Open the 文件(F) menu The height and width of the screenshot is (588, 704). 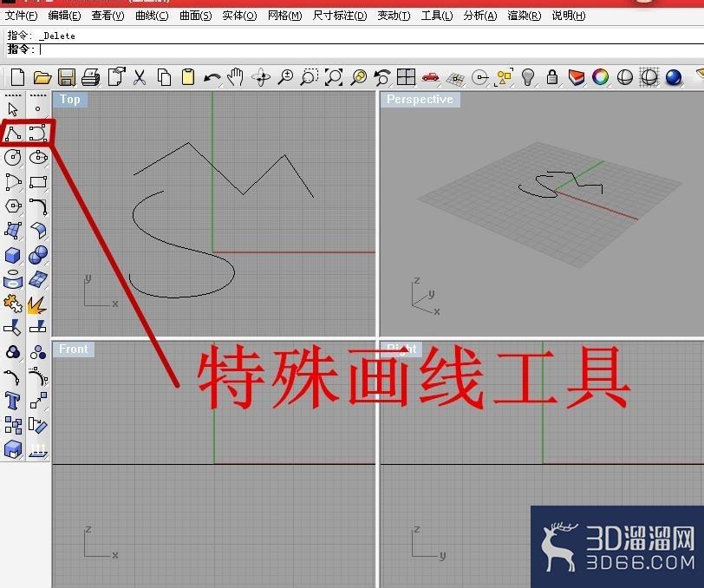coord(21,16)
